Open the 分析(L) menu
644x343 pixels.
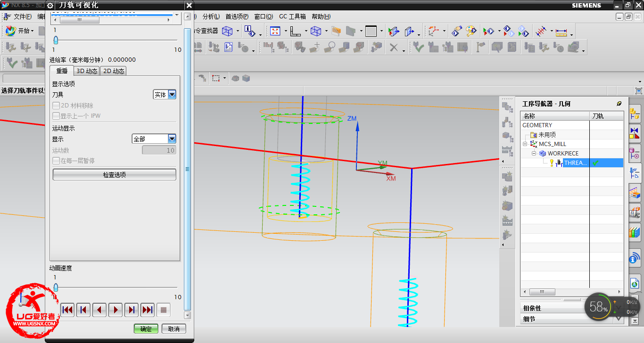211,16
